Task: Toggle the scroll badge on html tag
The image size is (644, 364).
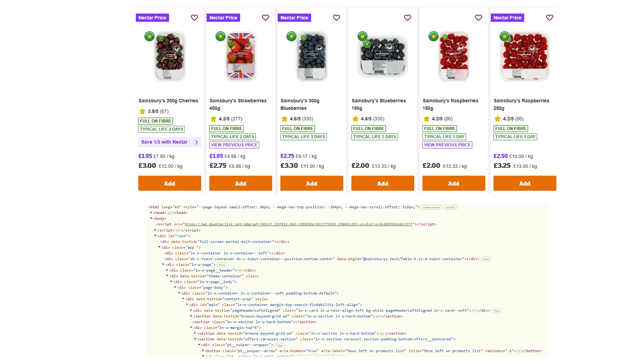Action: point(450,207)
